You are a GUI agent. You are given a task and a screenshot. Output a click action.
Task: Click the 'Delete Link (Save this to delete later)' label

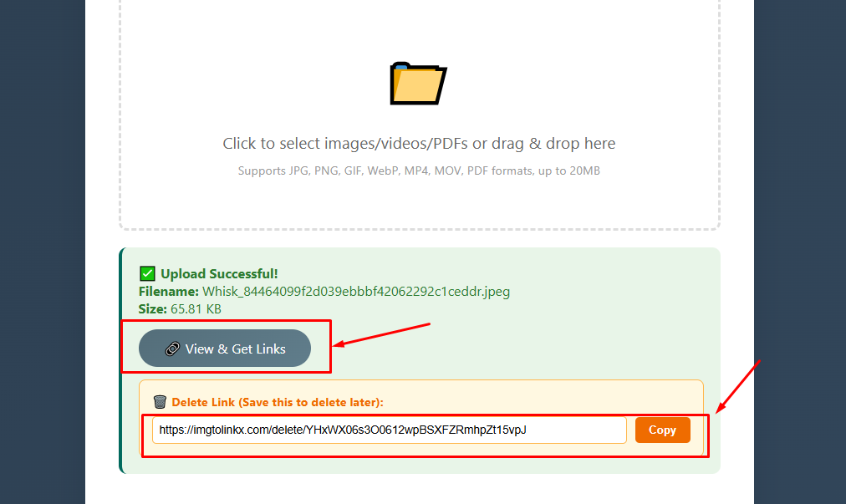pyautogui.click(x=278, y=402)
